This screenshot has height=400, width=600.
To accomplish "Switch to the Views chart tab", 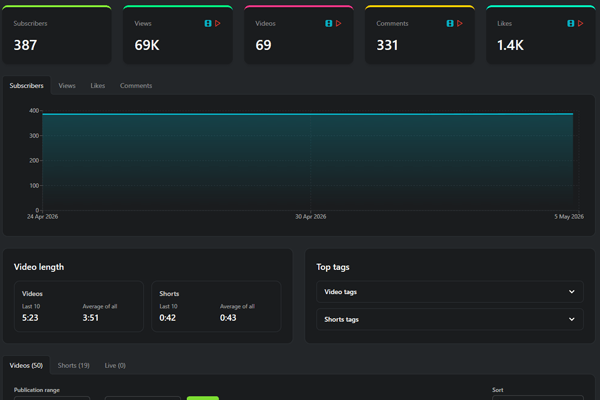I will 67,85.
